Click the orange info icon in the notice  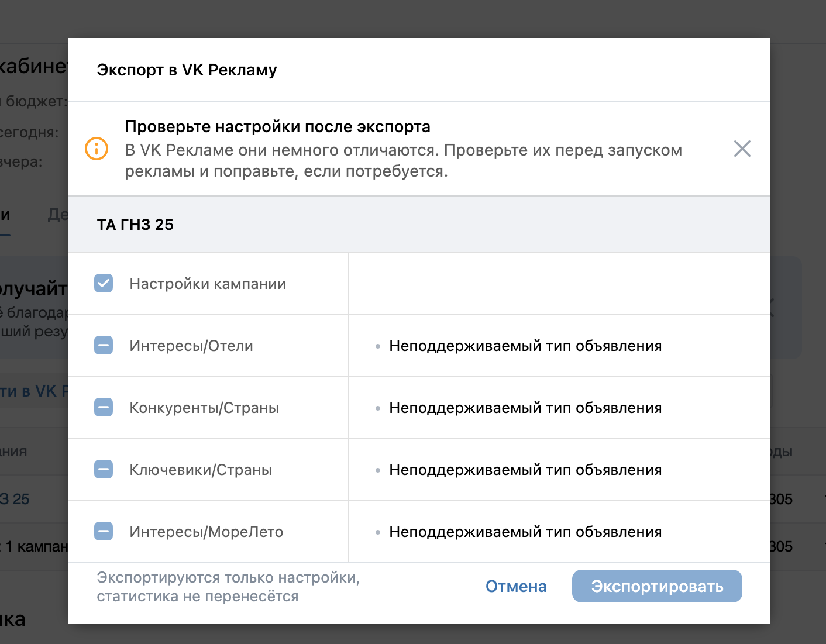click(x=97, y=149)
